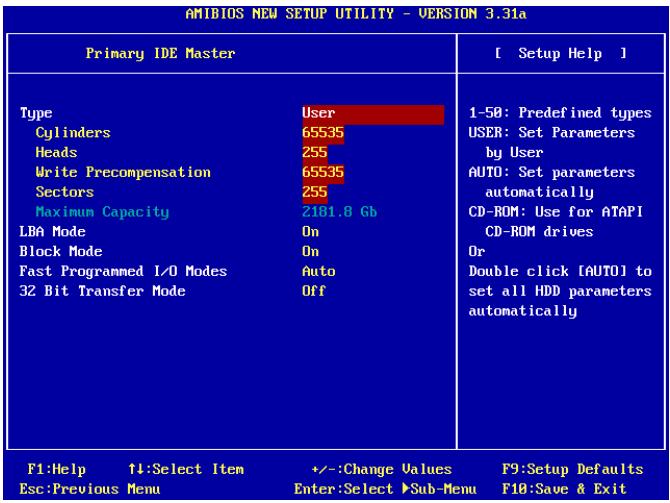
Task: Click help line "CD-ROM: Use for ATAPI"
Action: pos(556,212)
